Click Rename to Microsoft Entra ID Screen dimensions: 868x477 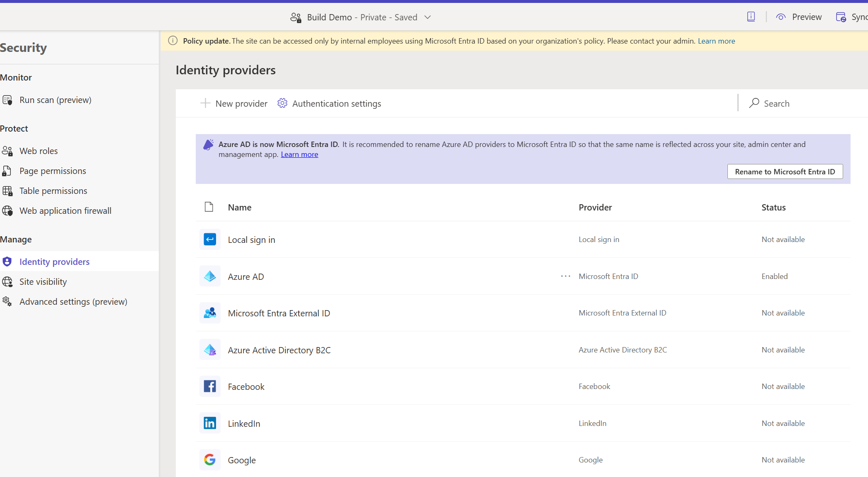[785, 172]
